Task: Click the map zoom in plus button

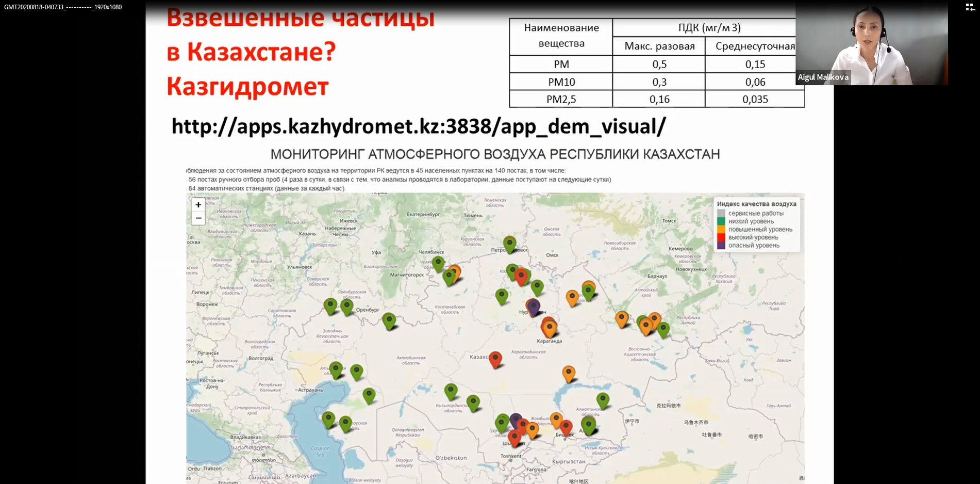Action: 198,205
